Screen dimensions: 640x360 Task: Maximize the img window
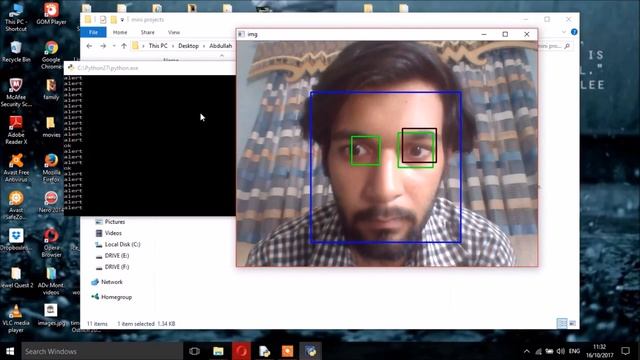coord(505,34)
